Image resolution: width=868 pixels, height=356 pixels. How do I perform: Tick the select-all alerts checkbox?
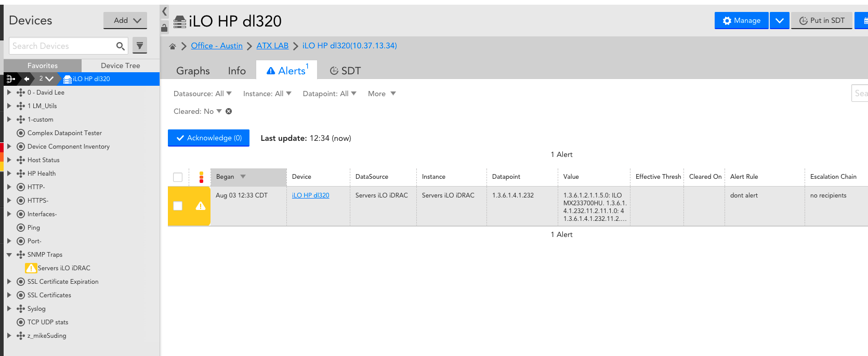point(178,177)
